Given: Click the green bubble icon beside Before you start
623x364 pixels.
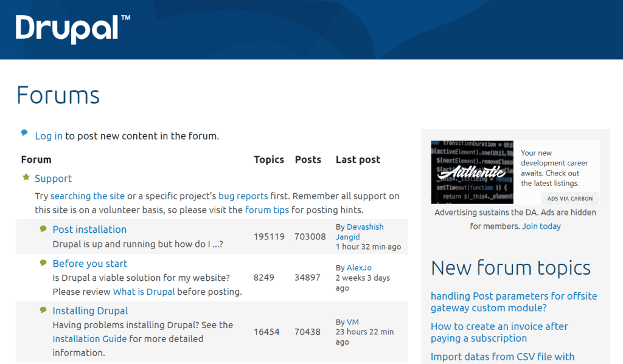Looking at the screenshot, I should [43, 263].
